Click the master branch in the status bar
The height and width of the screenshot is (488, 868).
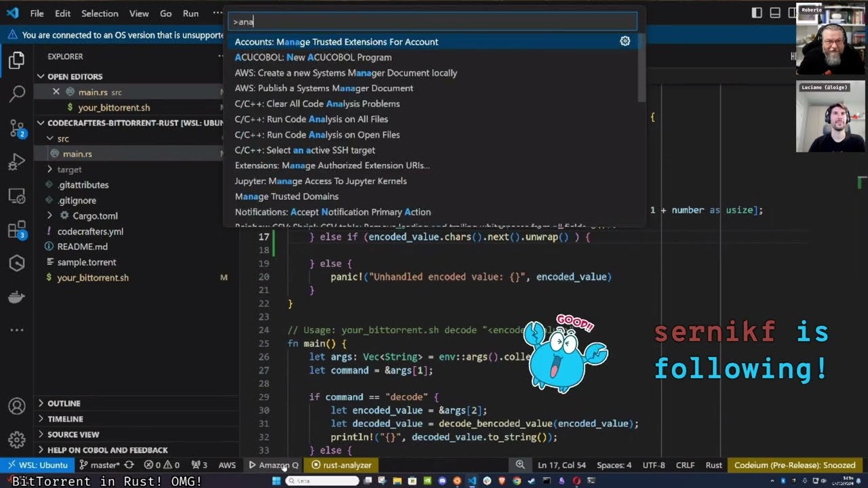point(99,465)
